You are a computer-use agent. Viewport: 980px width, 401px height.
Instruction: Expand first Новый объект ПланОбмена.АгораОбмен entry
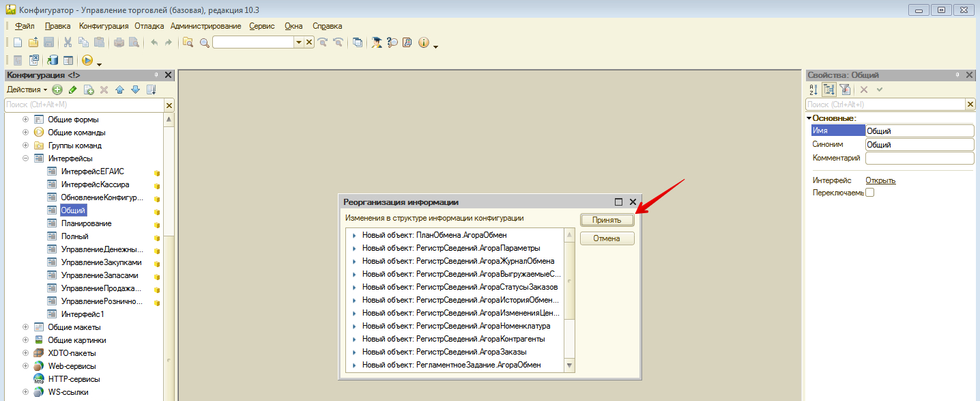point(354,235)
